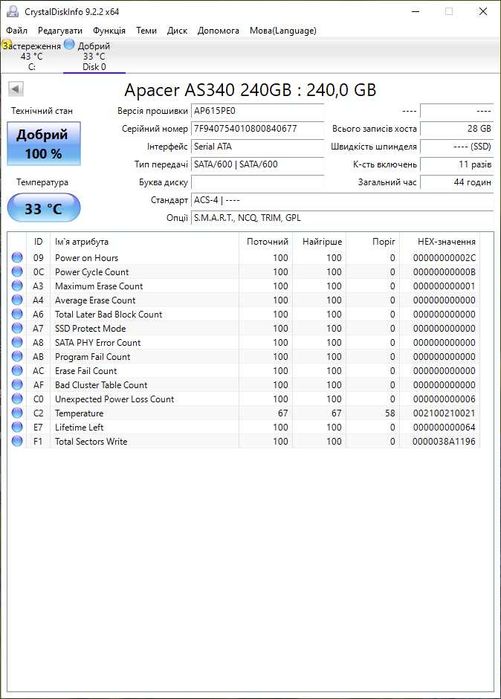Click status orb for Lifetime Left
501x699 pixels.
tap(17, 427)
